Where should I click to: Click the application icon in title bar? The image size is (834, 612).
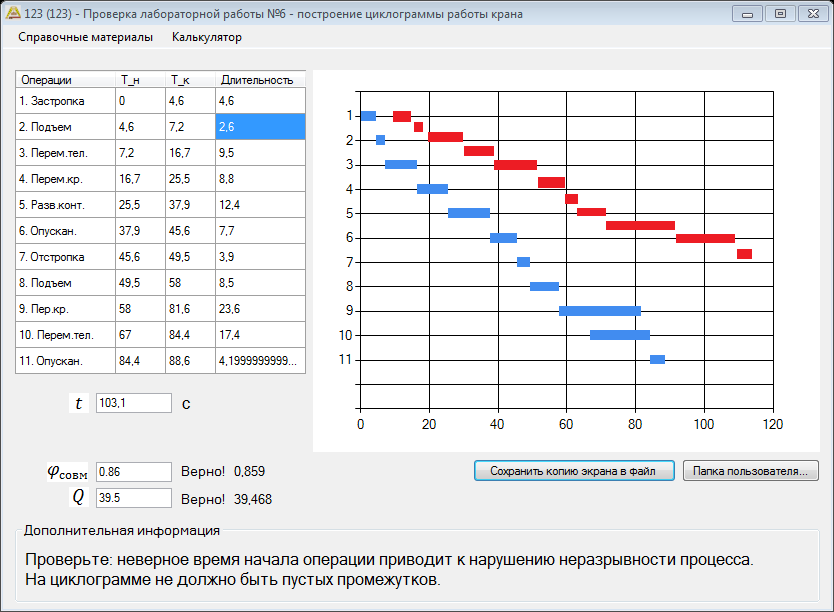[13, 13]
